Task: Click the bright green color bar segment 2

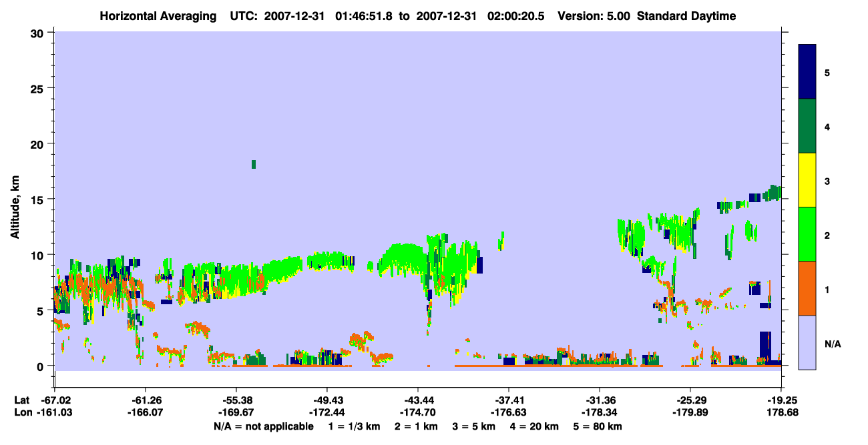Action: tap(807, 234)
